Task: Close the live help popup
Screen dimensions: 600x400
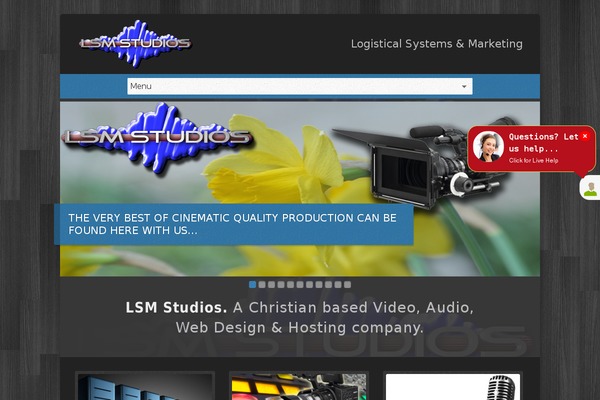Action: click(585, 136)
